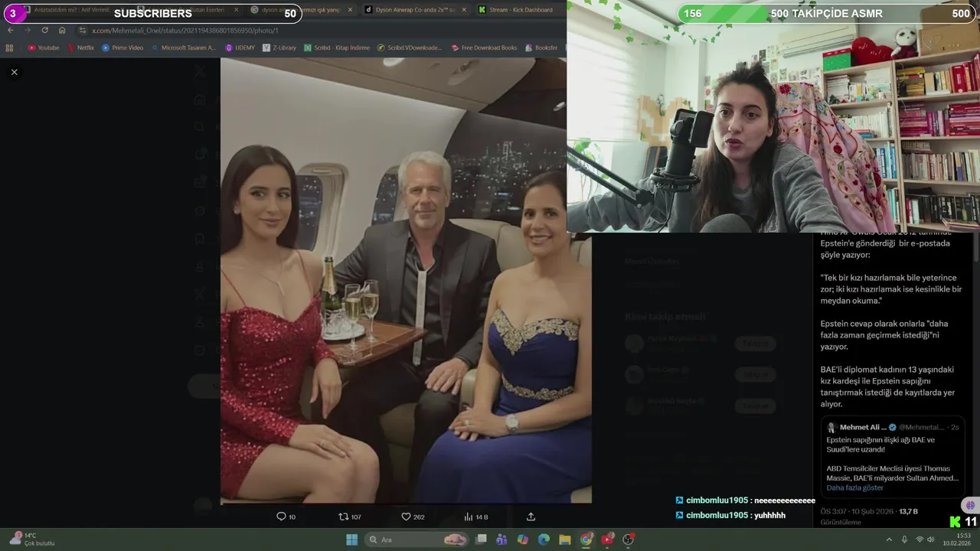980x551 pixels.
Task: Open the Netflix bookmark
Action: coord(80,47)
